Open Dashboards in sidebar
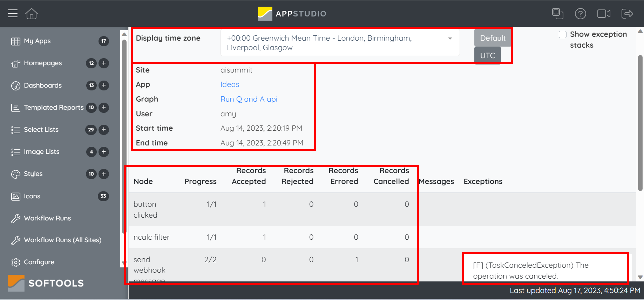 pyautogui.click(x=43, y=85)
